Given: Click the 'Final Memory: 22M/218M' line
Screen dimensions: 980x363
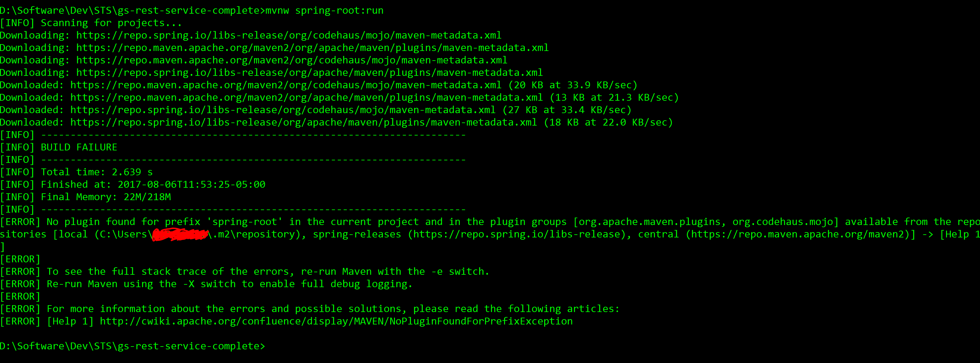Looking at the screenshot, I should point(106,197).
